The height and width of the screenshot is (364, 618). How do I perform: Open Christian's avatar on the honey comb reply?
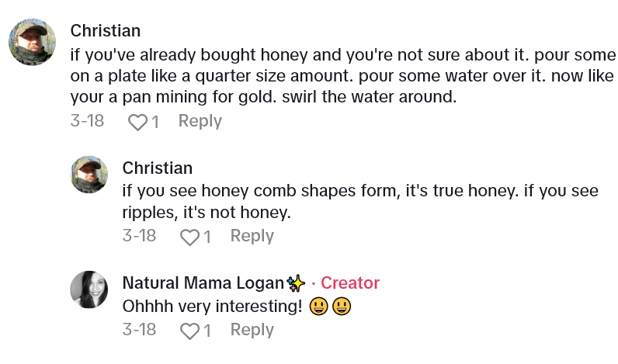pos(89,174)
